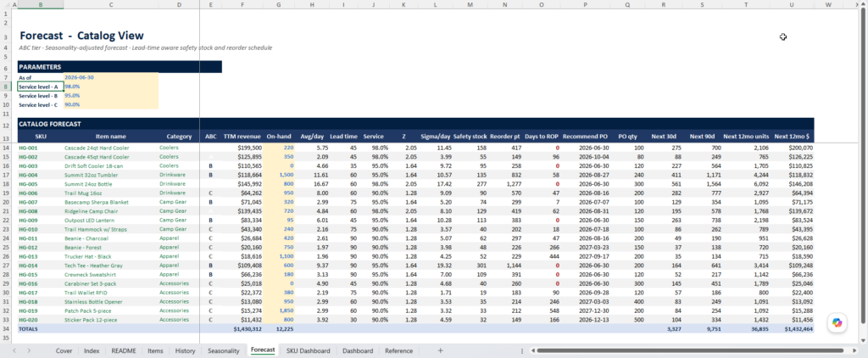Screen dimensions: 868x358
Task: Click the 95.0% service level B value
Action: coord(111,95)
